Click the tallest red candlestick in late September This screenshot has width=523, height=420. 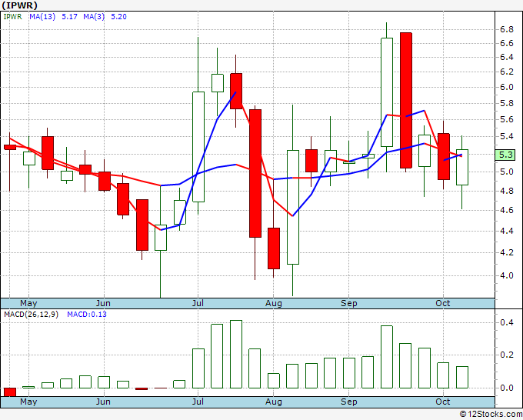coord(406,100)
